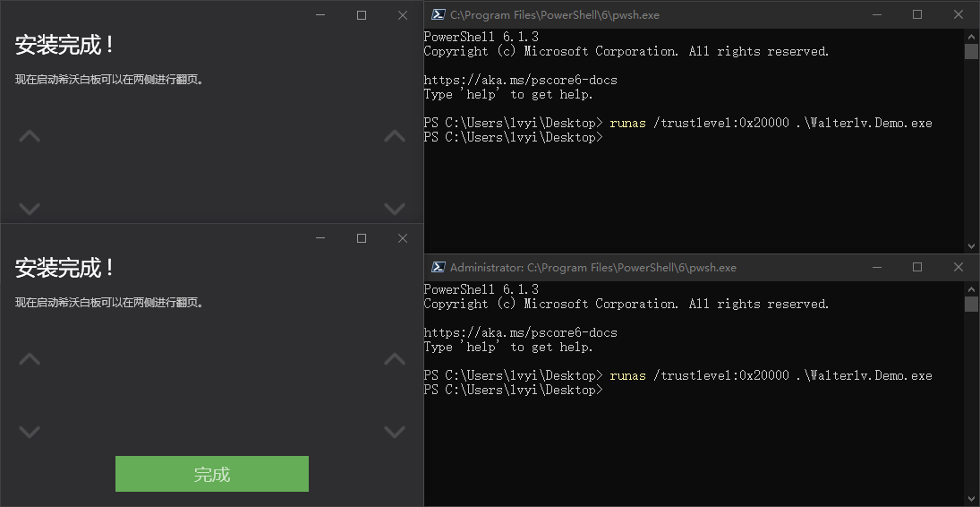Click left down chevron above 完成 button

tap(30, 432)
